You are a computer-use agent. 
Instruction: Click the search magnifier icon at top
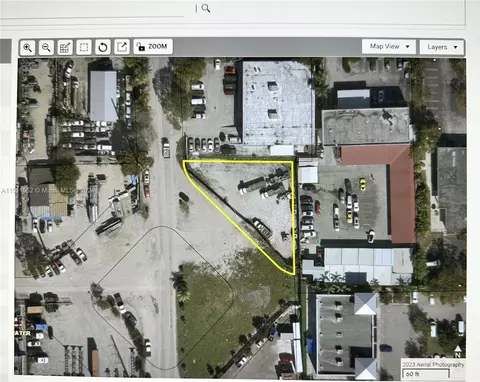206,8
